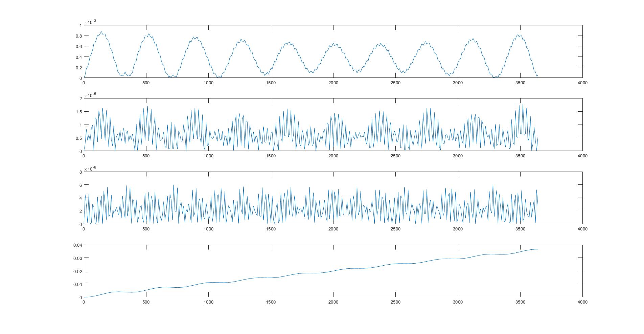The width and height of the screenshot is (644, 334).
Task: Select the ×10⁻⁵ exponent label above second plot
Action: tap(90, 95)
